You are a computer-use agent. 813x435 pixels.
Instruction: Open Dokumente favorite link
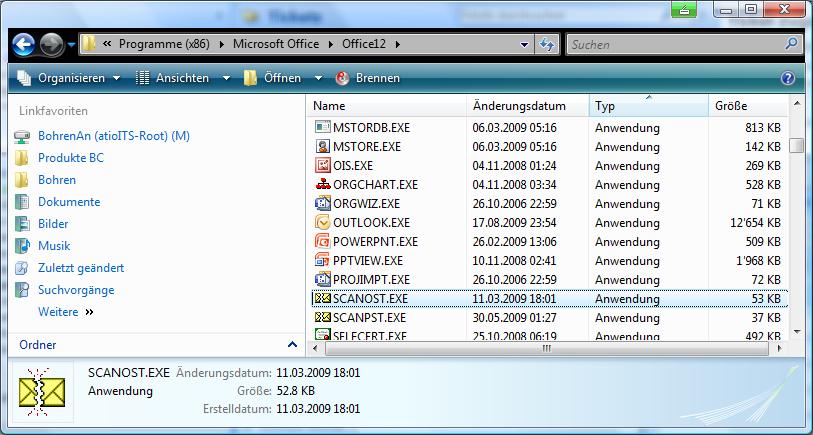pos(69,202)
